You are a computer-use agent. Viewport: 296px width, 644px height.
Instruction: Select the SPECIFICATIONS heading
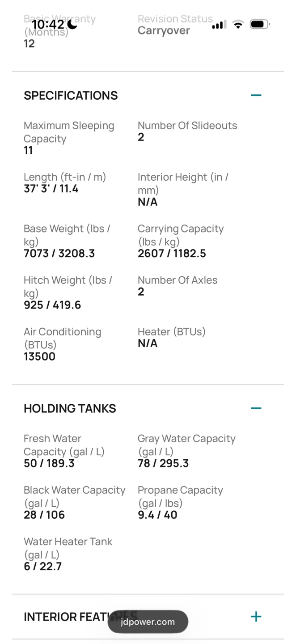click(71, 95)
